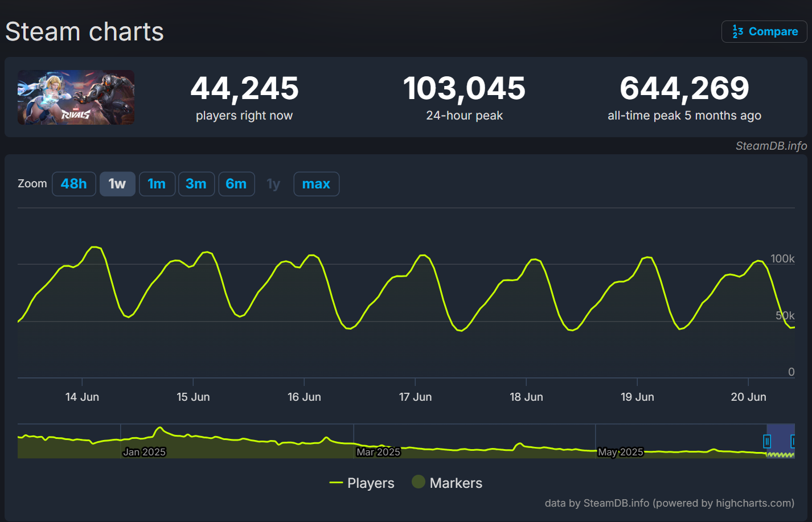Toggle the Markers series in legend
This screenshot has width=812, height=522.
click(447, 483)
